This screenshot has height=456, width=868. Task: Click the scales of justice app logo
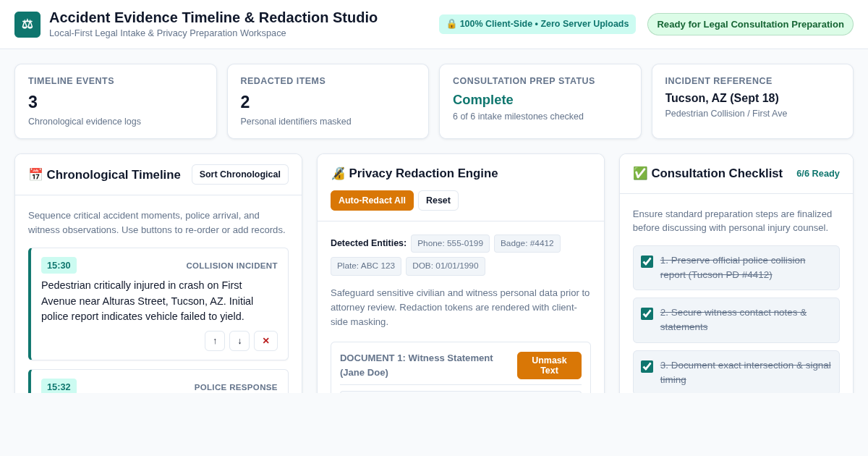[27, 25]
